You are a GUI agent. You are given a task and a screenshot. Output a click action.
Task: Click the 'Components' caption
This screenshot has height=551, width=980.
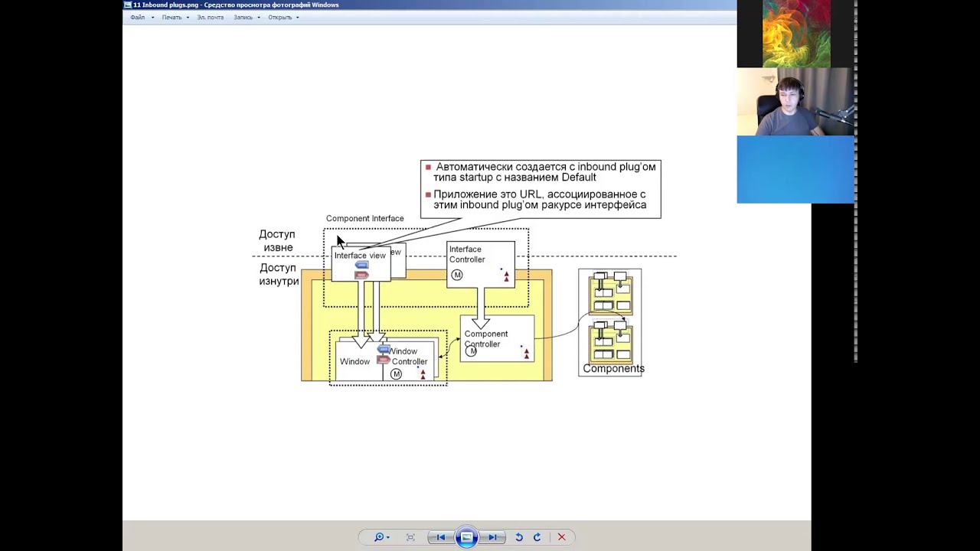(613, 368)
